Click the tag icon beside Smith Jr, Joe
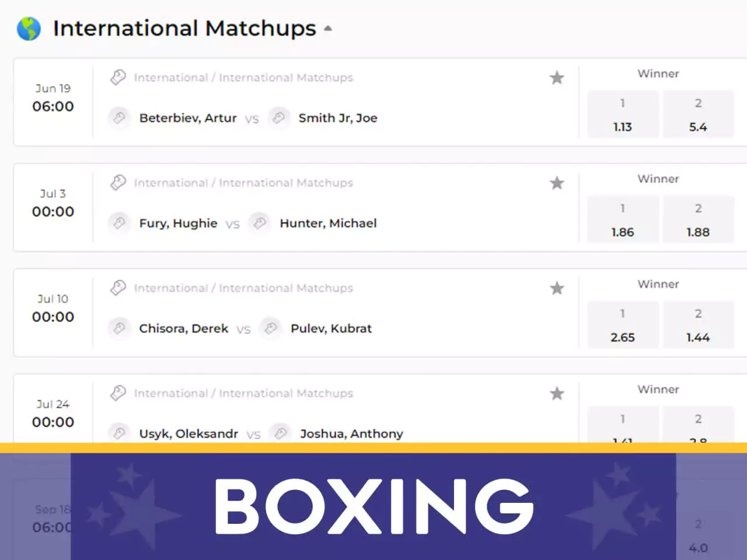Viewport: 747px width, 560px height. click(x=279, y=118)
